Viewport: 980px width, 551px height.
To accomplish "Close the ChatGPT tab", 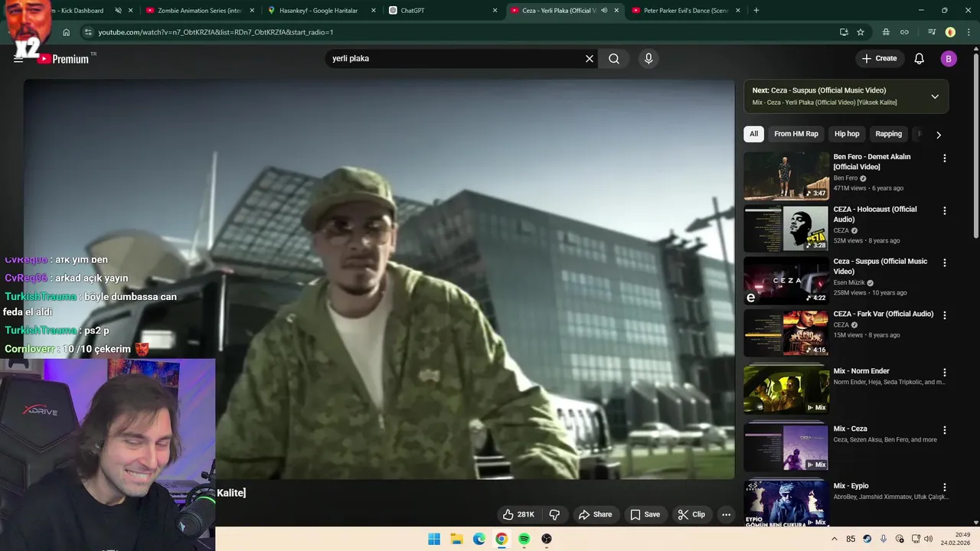I will click(x=495, y=11).
